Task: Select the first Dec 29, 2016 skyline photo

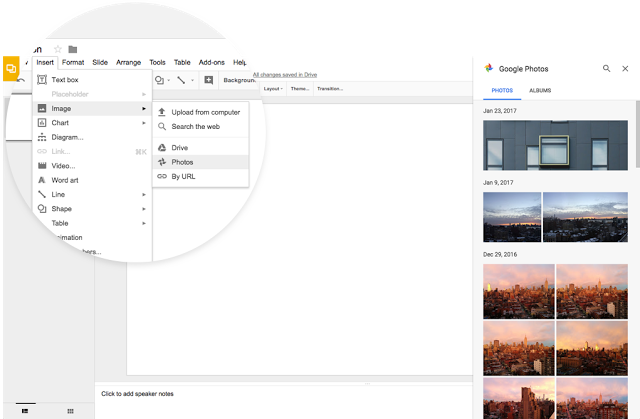Action: point(519,291)
